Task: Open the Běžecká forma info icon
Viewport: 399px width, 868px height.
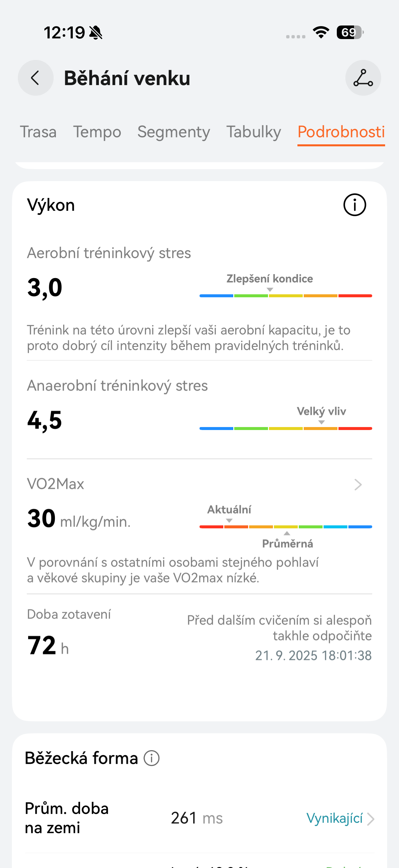Action: coord(151,758)
